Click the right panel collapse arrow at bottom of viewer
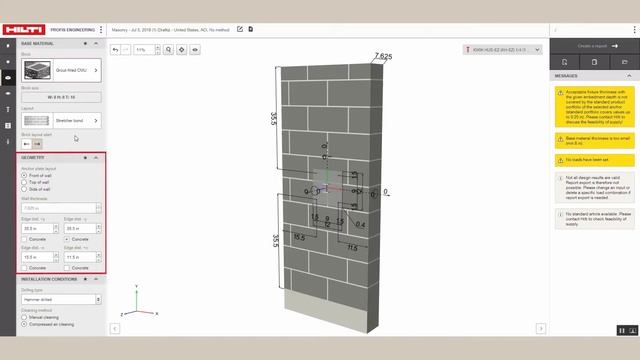 [541, 329]
